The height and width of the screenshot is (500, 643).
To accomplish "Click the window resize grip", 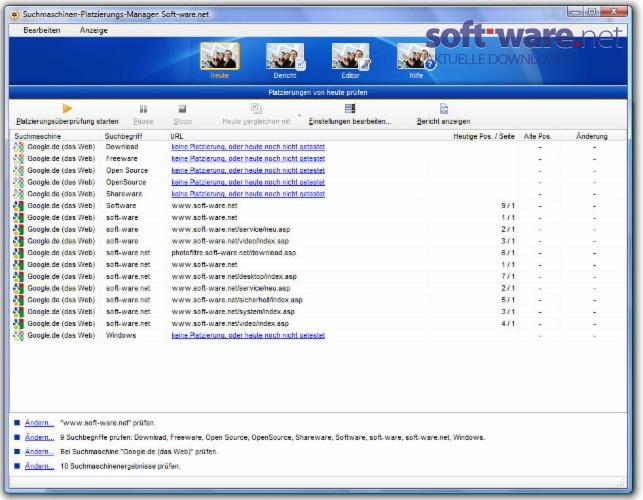I will (621, 482).
